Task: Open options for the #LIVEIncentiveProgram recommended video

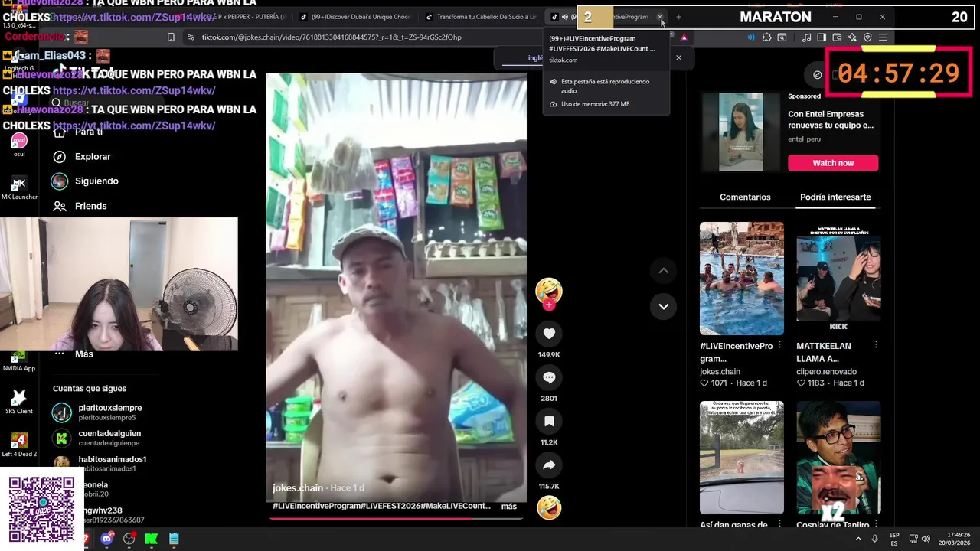Action: coord(779,345)
